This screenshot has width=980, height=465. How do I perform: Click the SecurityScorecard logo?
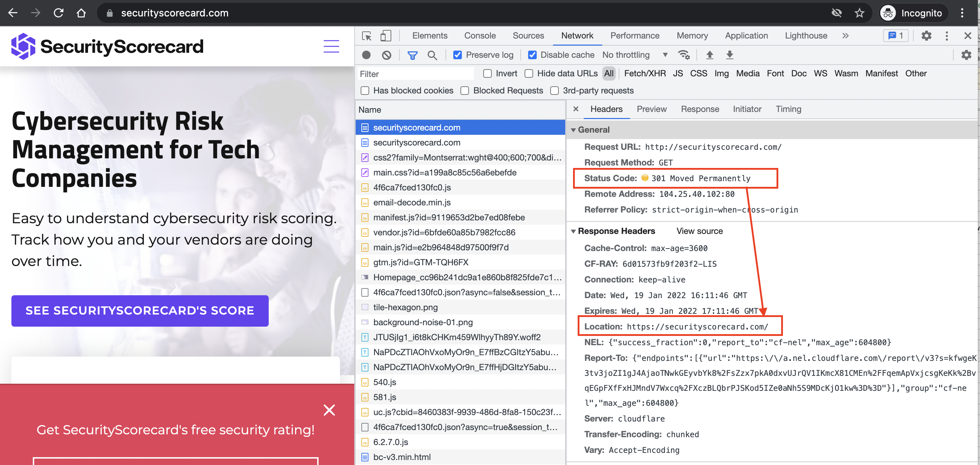pyautogui.click(x=107, y=46)
